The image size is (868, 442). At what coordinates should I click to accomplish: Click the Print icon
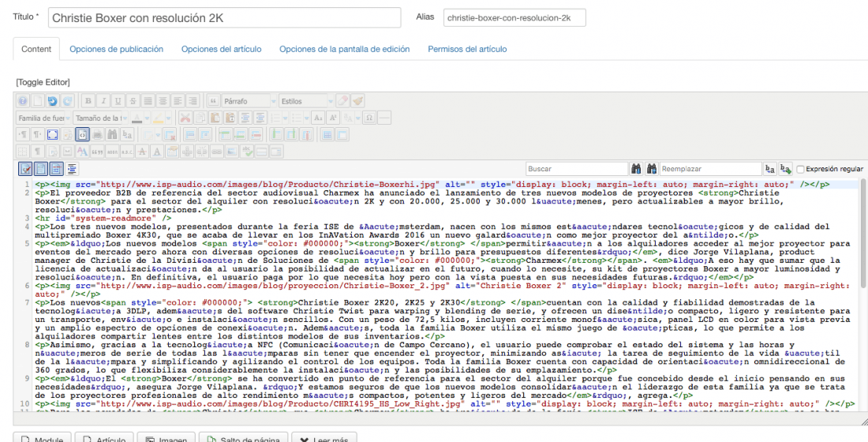[97, 135]
